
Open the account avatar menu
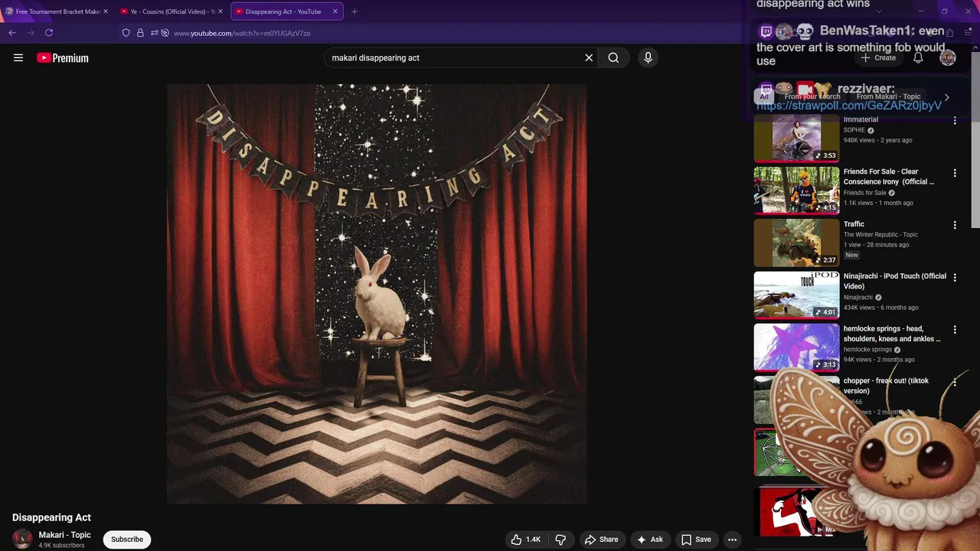(x=948, y=57)
